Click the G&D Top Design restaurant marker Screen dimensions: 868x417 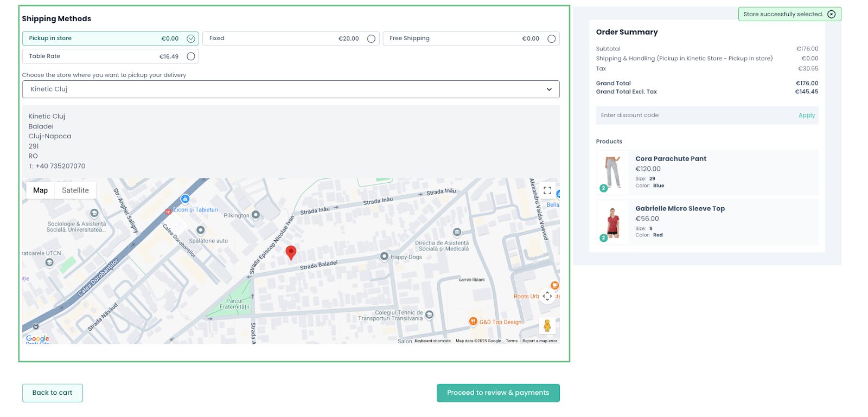pyautogui.click(x=473, y=322)
